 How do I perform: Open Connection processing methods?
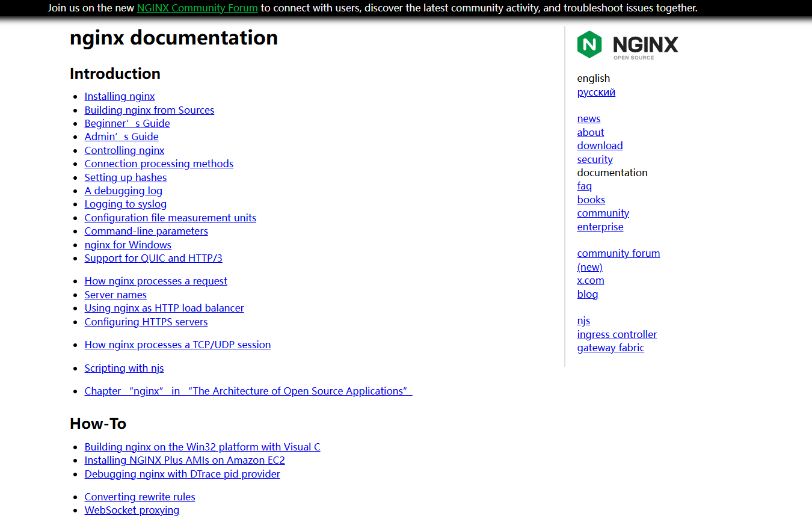point(159,164)
